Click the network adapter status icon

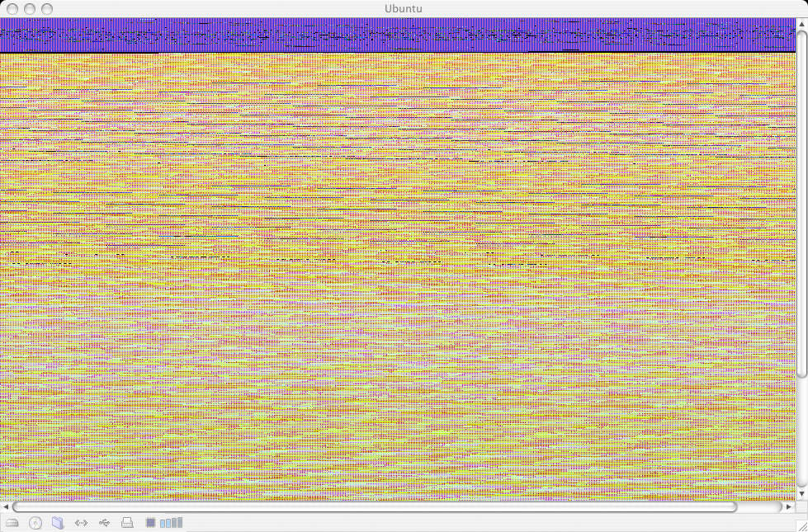pyautogui.click(x=81, y=523)
